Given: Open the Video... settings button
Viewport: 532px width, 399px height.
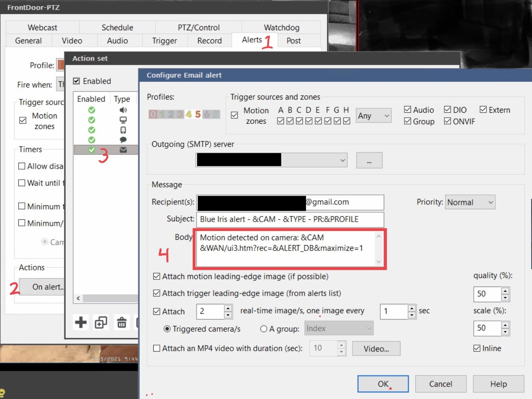Looking at the screenshot, I should click(376, 348).
